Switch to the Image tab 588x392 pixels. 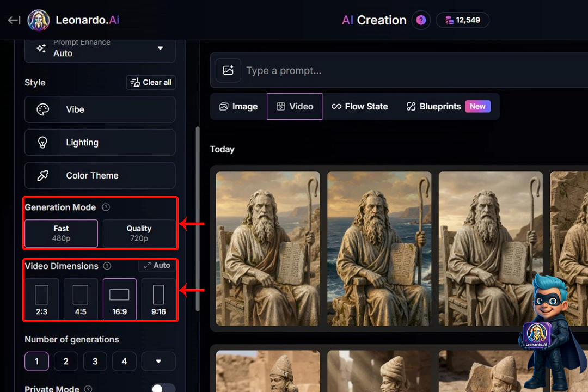238,106
